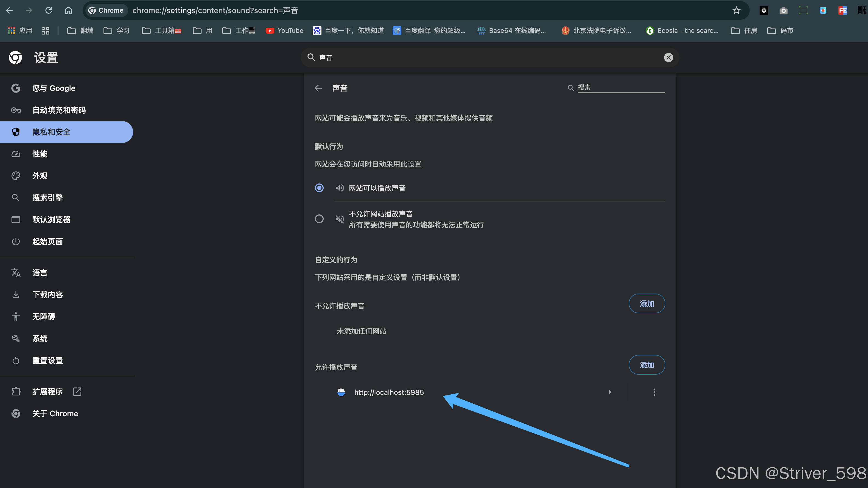Expand localhost:5985 site details arrow
This screenshot has width=868, height=488.
coord(610,392)
